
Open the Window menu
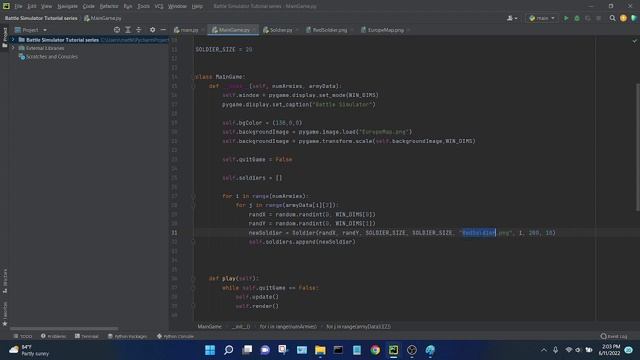(177, 7)
